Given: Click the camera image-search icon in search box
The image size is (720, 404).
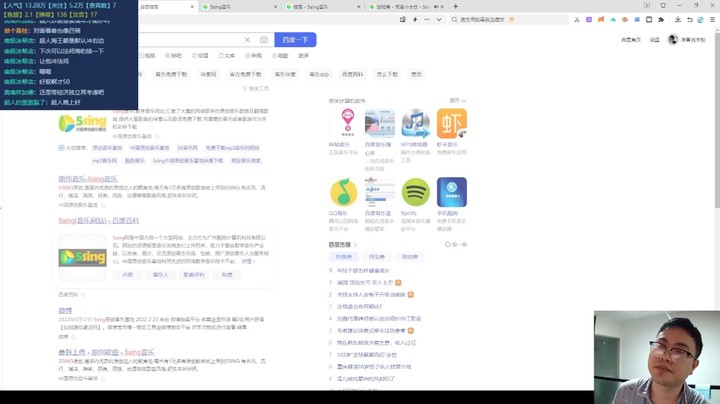Looking at the screenshot, I should point(264,40).
